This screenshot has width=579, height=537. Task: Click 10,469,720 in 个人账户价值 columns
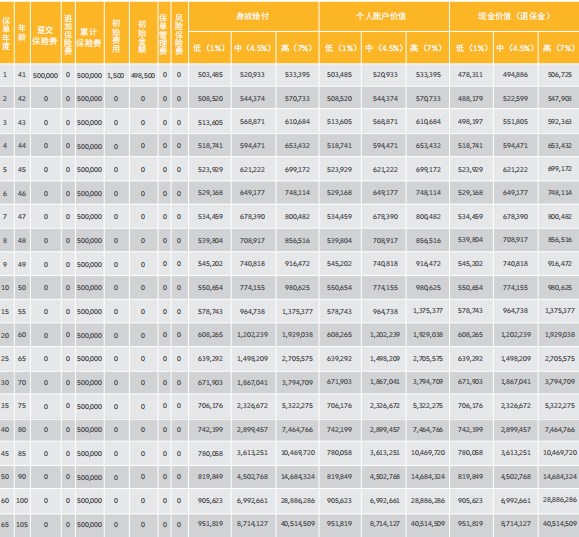[x=428, y=452]
